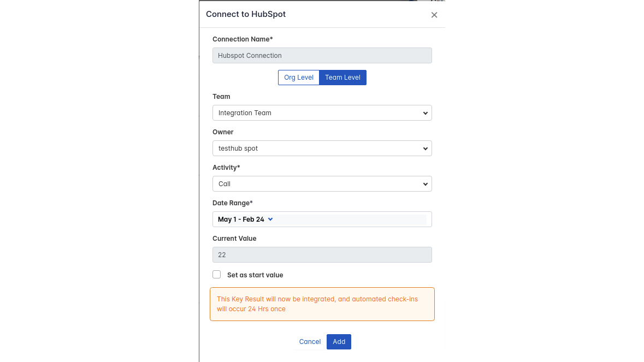The image size is (644, 362).
Task: Click the Connect to HubSpot title
Action: tap(246, 14)
